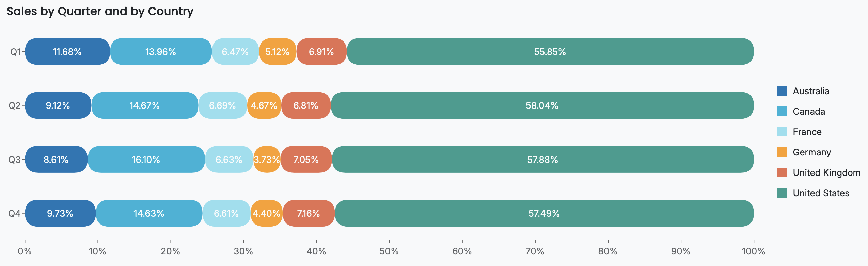868x266 pixels.
Task: Click Q3 United Kingdom 7.05% segment
Action: click(x=306, y=160)
